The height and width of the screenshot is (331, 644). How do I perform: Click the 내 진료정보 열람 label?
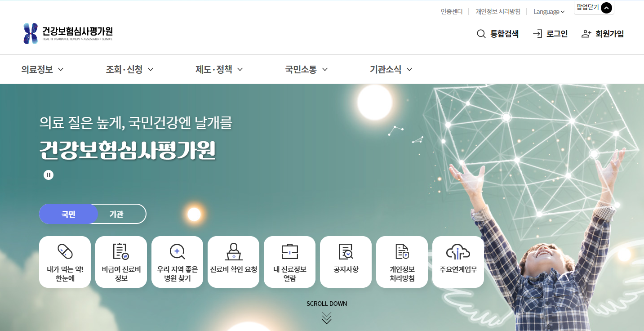(x=290, y=274)
